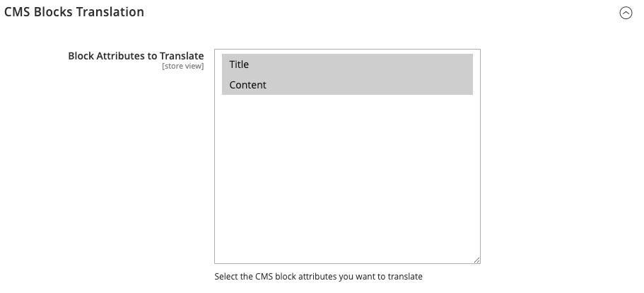Deselect Content in the multiselect list
This screenshot has height=293, width=644.
(346, 85)
